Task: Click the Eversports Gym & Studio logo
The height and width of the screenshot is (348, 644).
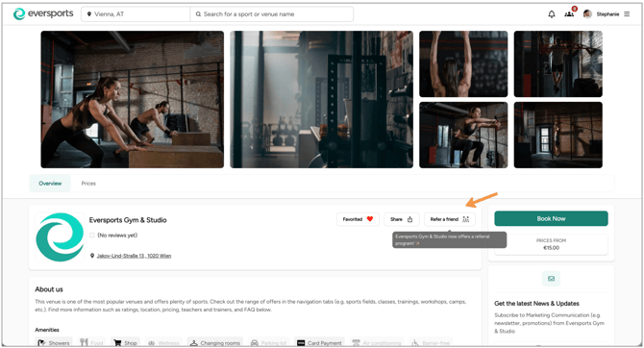Action: click(60, 237)
